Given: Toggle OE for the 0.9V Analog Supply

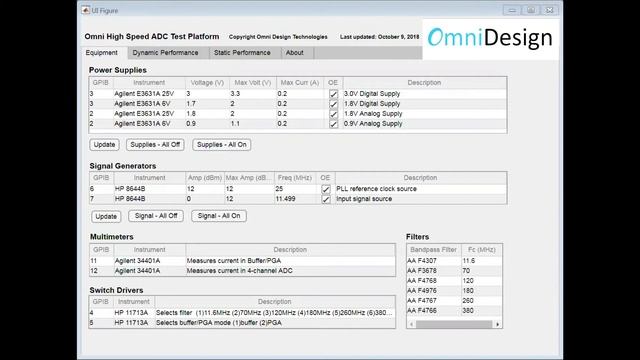Looking at the screenshot, I should [333, 124].
